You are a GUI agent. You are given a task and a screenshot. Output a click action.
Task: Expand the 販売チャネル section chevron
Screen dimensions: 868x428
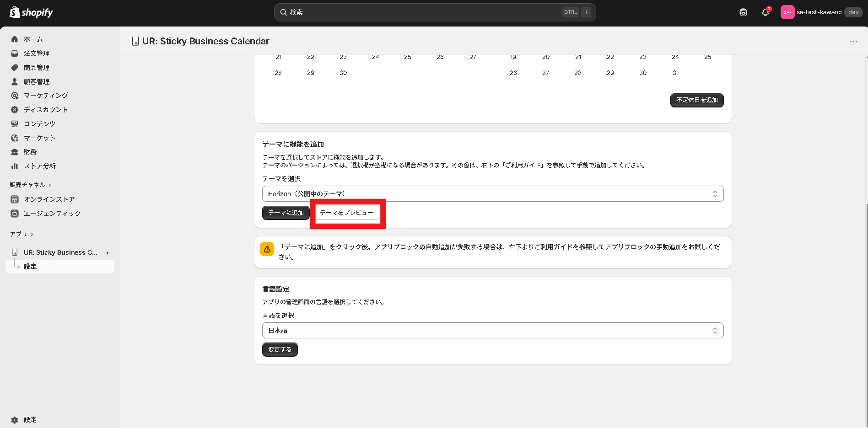point(50,185)
